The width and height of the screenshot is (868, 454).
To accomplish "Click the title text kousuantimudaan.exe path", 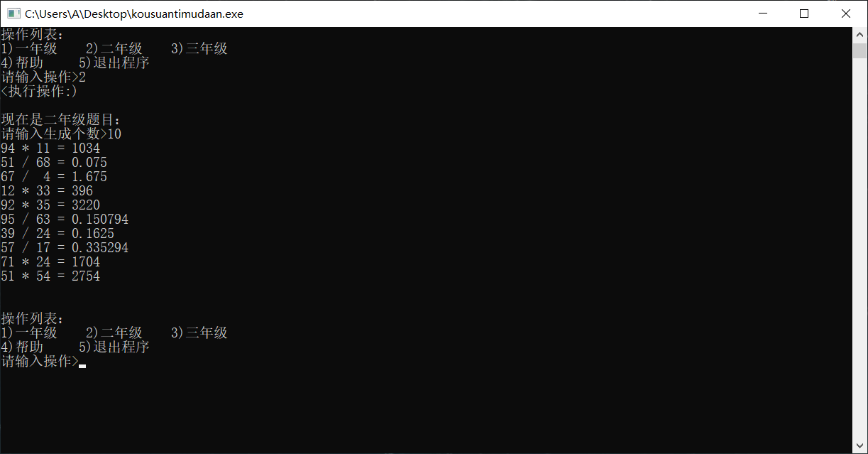I will click(134, 13).
